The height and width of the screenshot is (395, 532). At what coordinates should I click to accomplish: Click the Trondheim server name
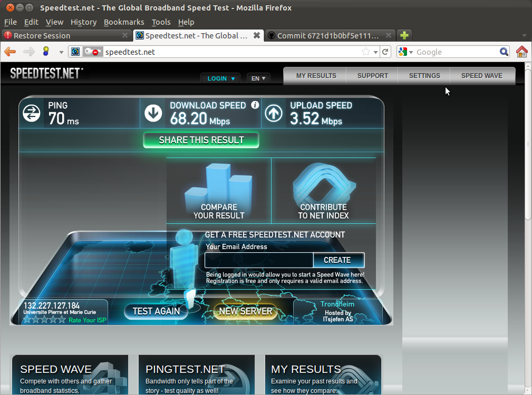337,304
